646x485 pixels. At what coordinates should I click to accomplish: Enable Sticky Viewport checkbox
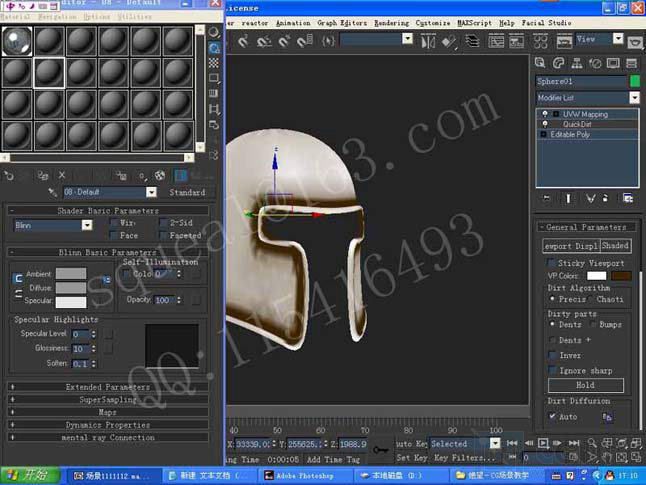551,263
